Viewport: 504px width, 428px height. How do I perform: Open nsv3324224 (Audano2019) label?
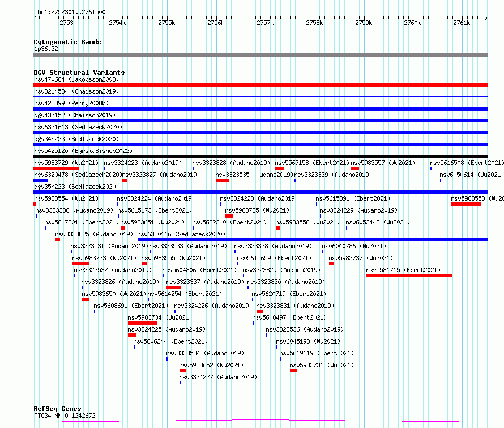(x=156, y=198)
